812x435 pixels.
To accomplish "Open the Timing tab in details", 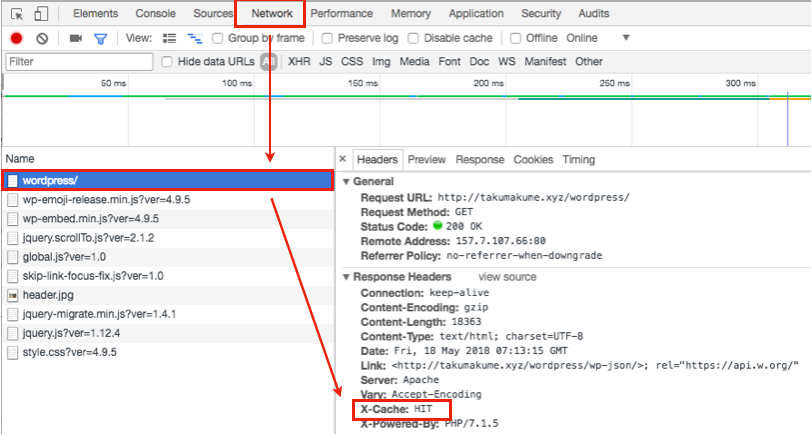I will coord(578,159).
